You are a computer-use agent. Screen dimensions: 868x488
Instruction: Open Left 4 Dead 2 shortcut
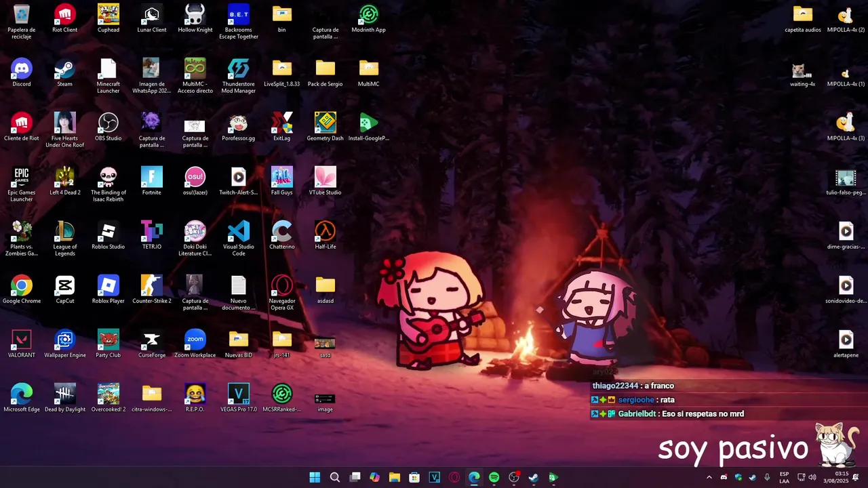point(65,181)
